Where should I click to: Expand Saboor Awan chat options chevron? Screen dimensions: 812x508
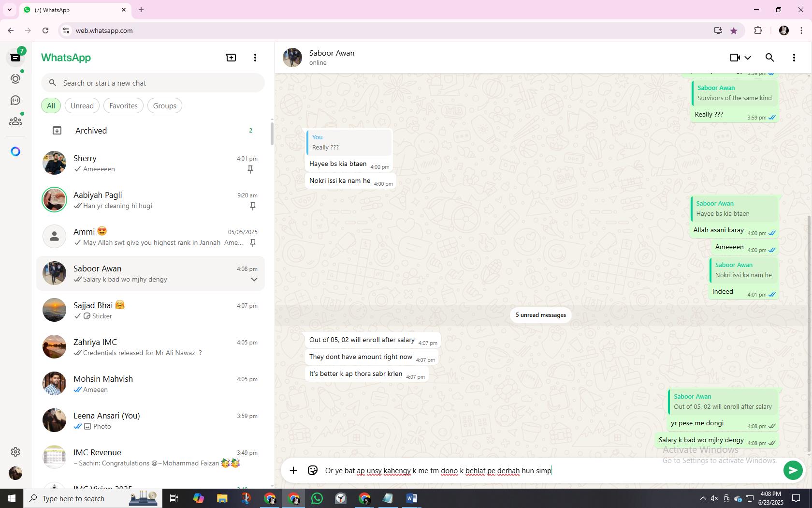pyautogui.click(x=254, y=280)
